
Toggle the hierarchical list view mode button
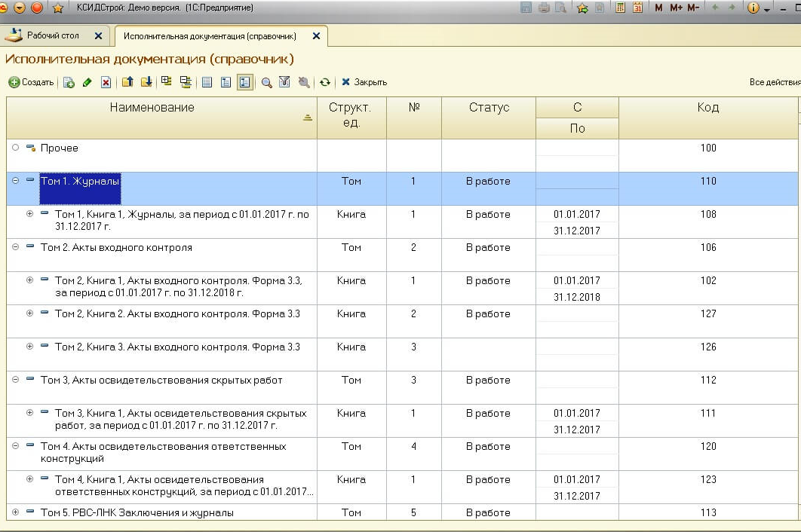[x=226, y=83]
